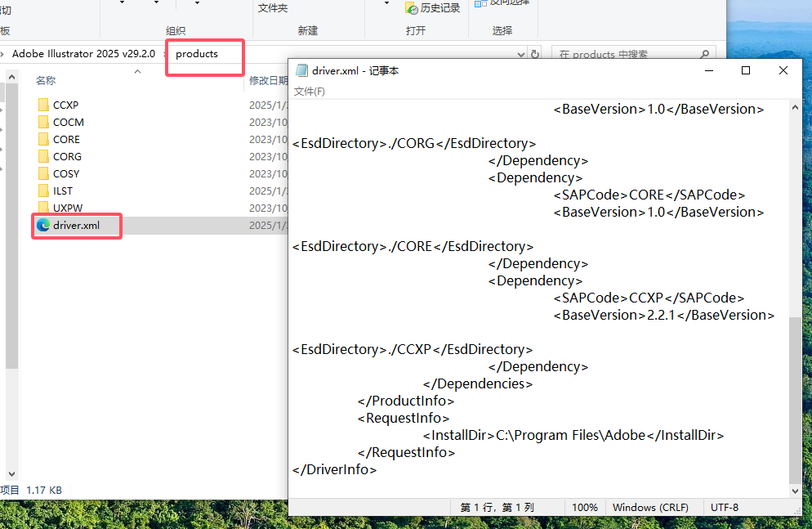812x529 pixels.
Task: Select the CORG folder icon
Action: coord(44,156)
